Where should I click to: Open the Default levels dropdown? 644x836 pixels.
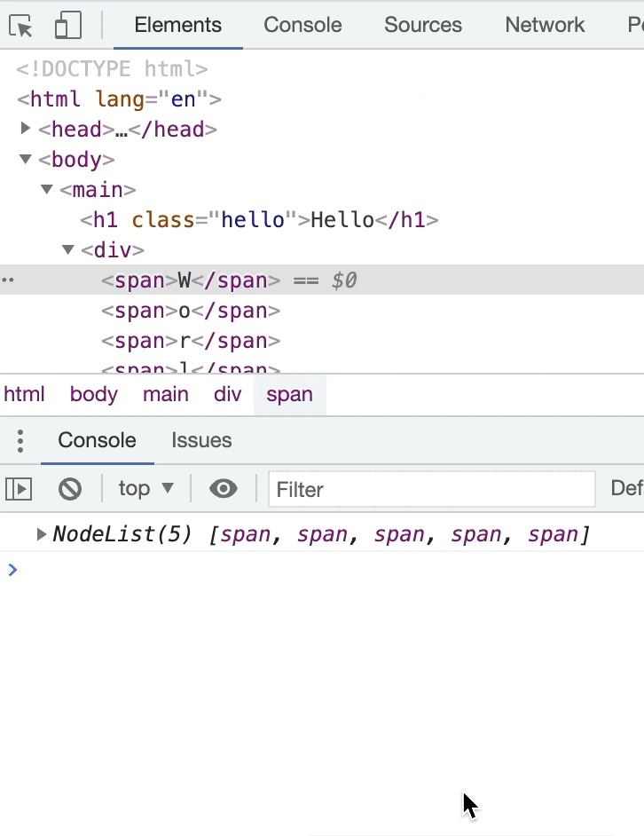(x=627, y=488)
